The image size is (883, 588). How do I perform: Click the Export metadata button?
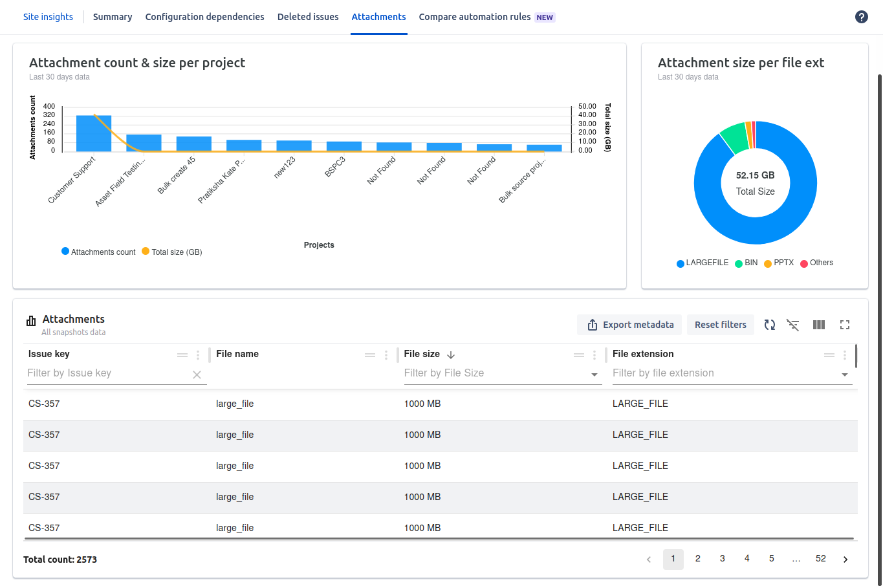630,325
